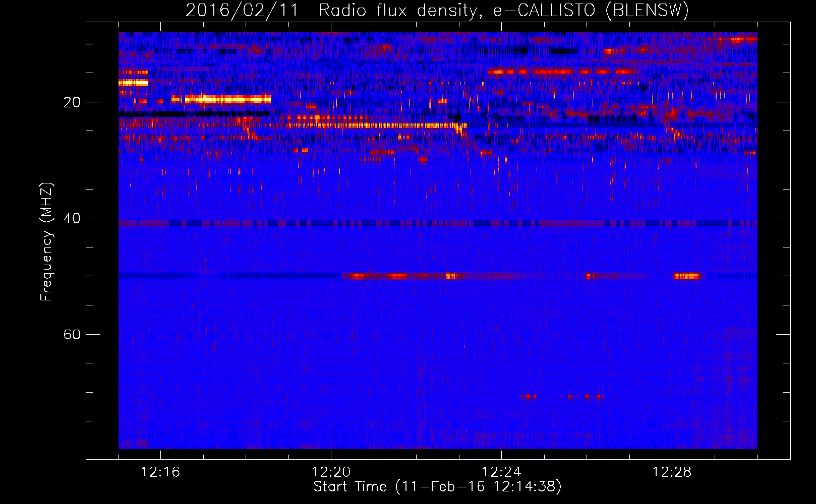The width and height of the screenshot is (816, 504).
Task: Select the 'Frequency (MHZ)' y-axis label
Action: click(46, 242)
